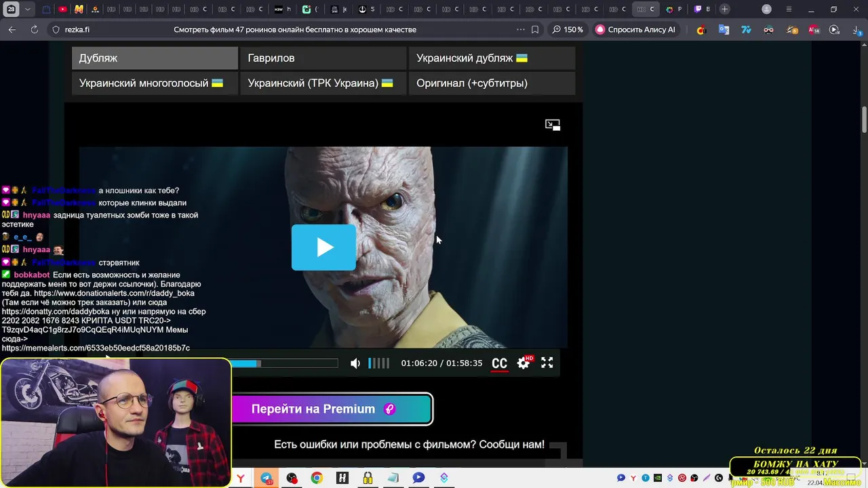Seek along the video progress bar

[x=285, y=364]
